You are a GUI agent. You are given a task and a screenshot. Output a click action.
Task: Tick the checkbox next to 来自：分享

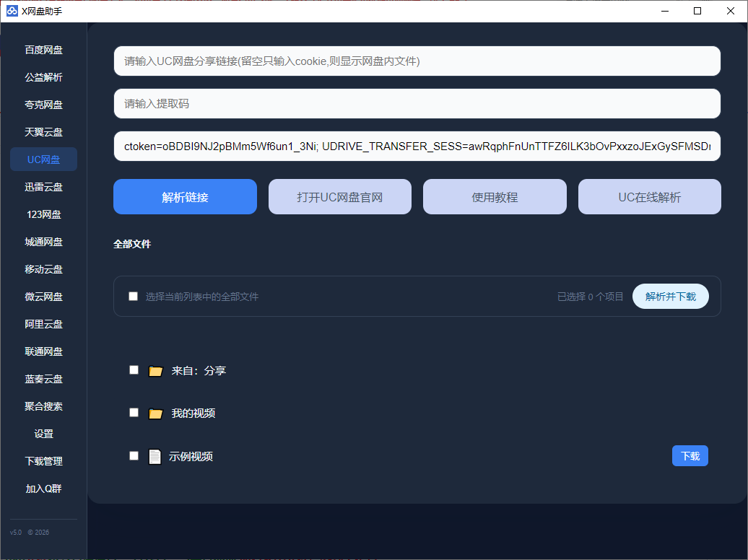134,369
